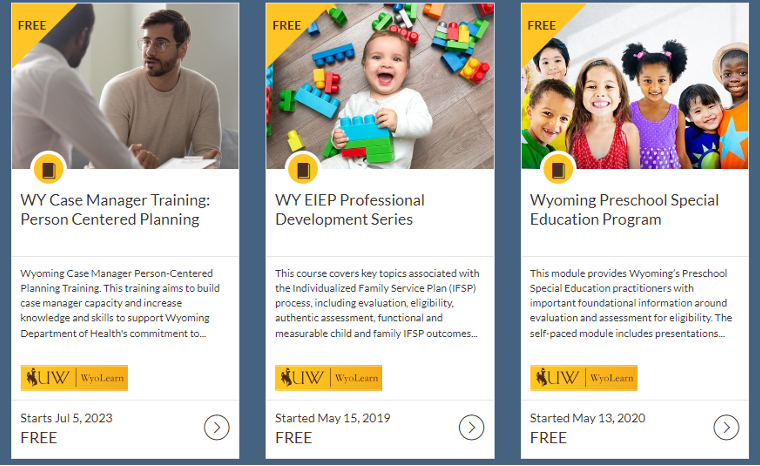Open WY EIEP Professional Development Series title
This screenshot has width=760, height=466.
350,209
